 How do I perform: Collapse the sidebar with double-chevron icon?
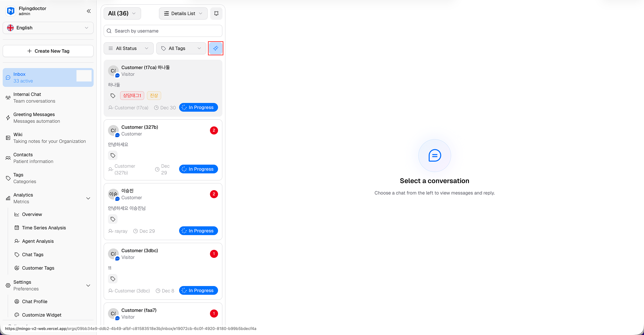pos(89,11)
